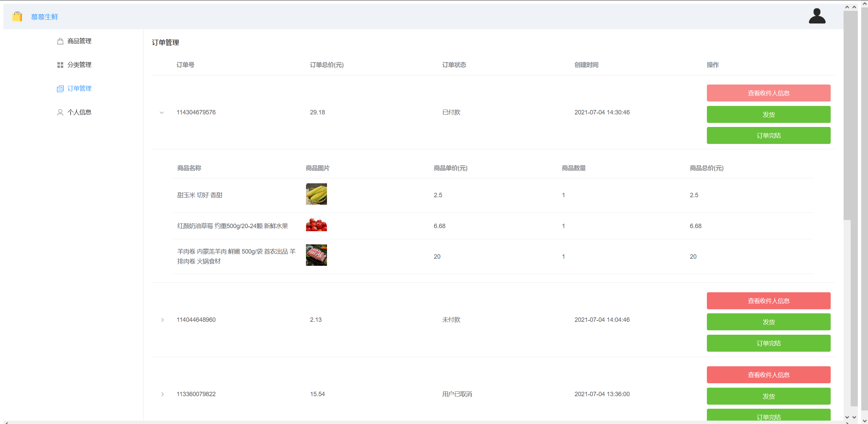This screenshot has width=868, height=424.
Task: Click the strawberry product thumbnail
Action: tap(316, 225)
